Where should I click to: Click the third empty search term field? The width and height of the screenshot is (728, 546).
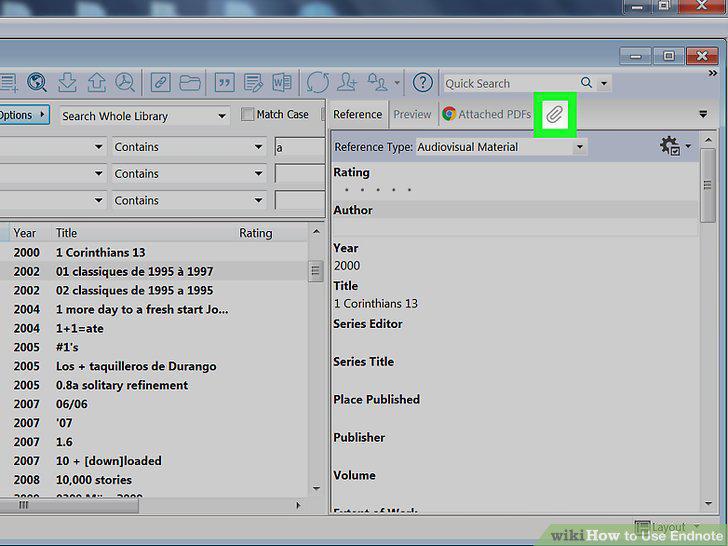pos(299,201)
